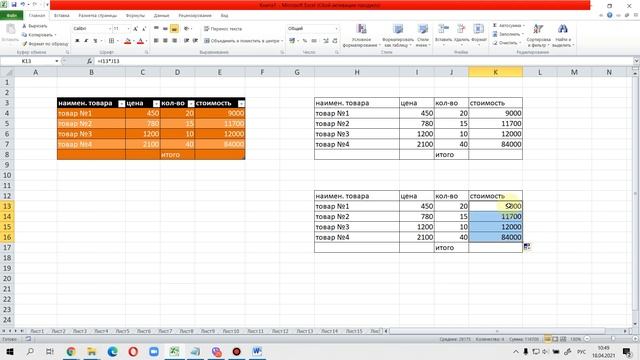Open Microsoft Word from the taskbar
640x360 pixels.
point(257,351)
